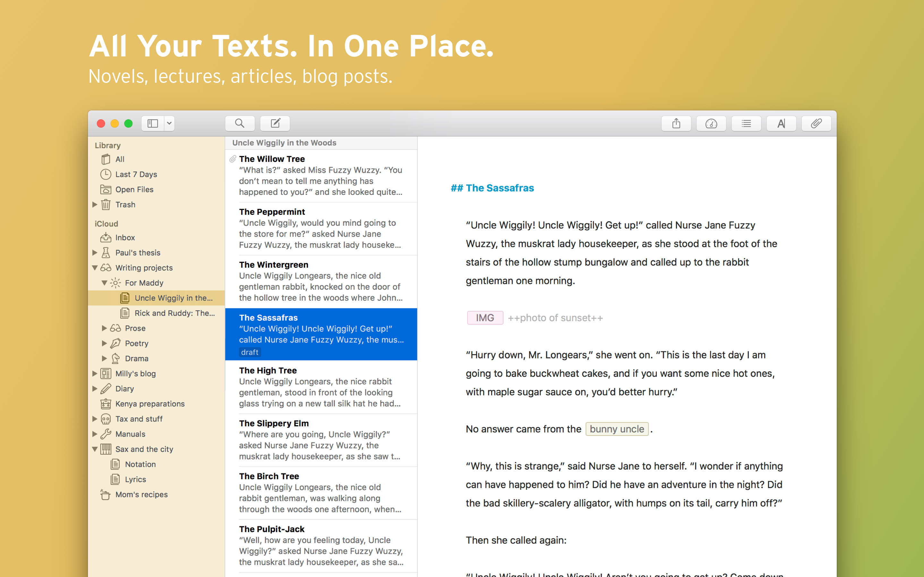The image size is (924, 577).
Task: Open the writing goals dashboard icon
Action: tap(711, 123)
